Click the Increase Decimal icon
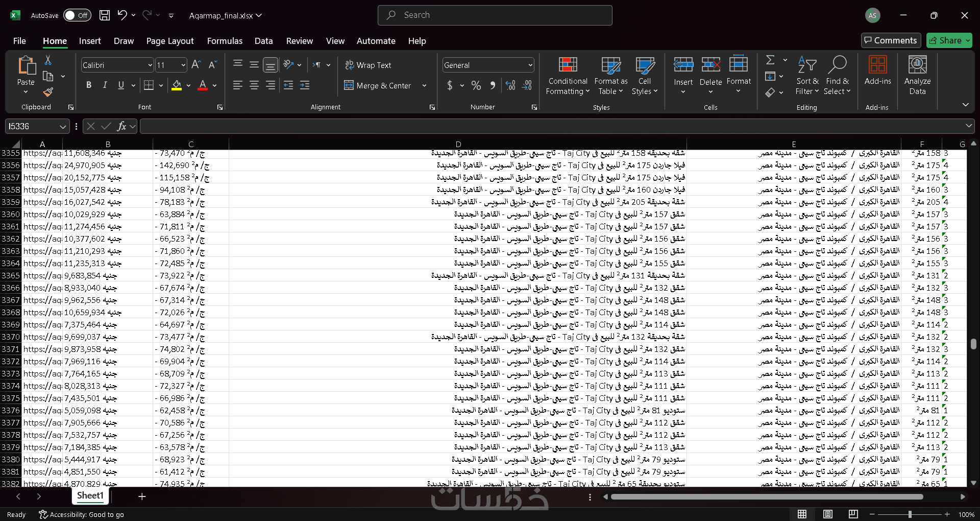This screenshot has height=521, width=980. pyautogui.click(x=510, y=85)
